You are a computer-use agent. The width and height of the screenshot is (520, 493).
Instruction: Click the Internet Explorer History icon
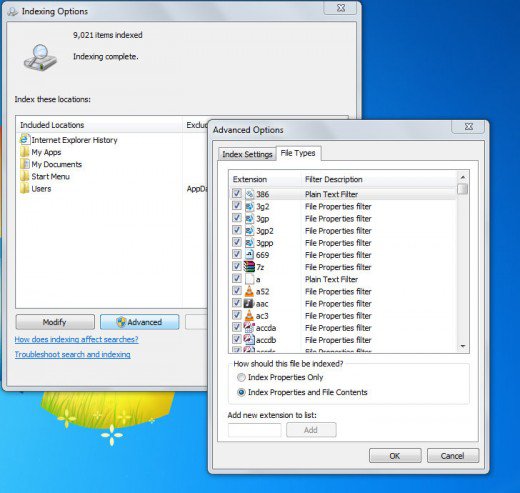(24, 139)
